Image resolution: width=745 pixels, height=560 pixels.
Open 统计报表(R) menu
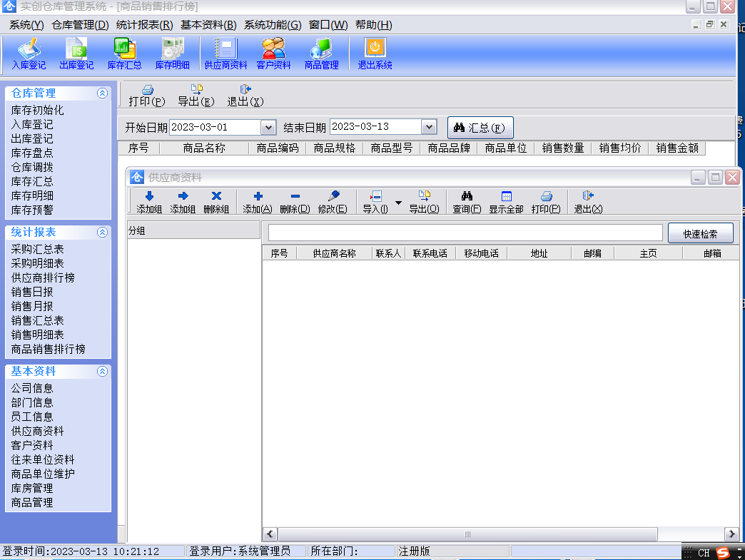144,25
